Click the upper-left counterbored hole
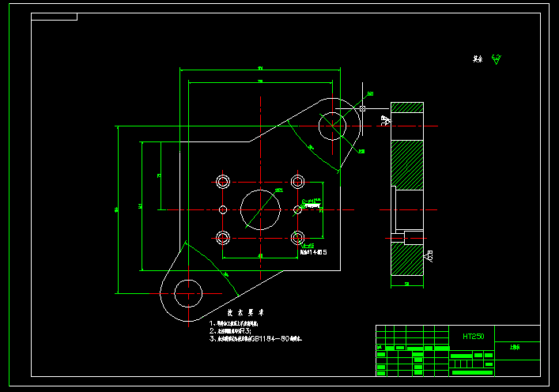The width and height of the screenshot is (559, 392). (x=223, y=182)
